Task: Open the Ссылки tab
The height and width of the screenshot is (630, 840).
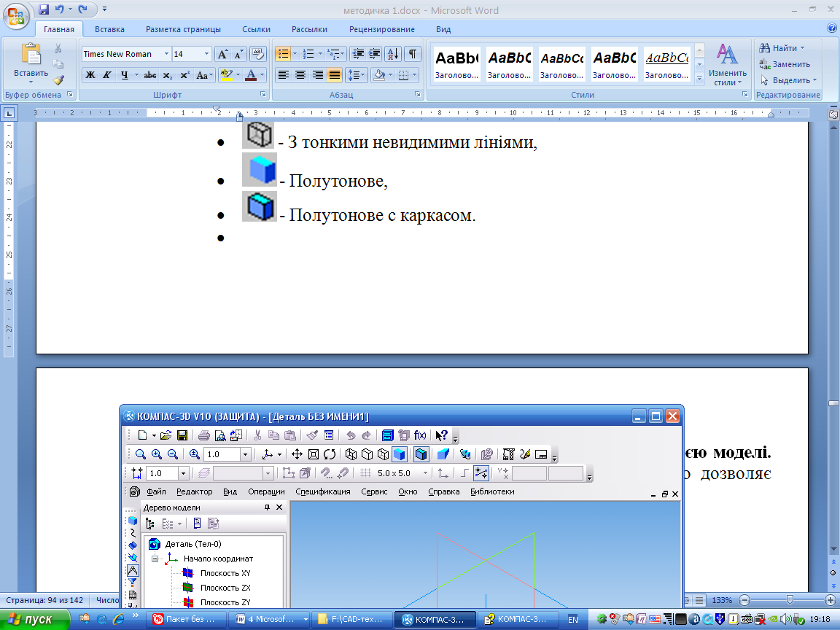Action: pos(256,29)
